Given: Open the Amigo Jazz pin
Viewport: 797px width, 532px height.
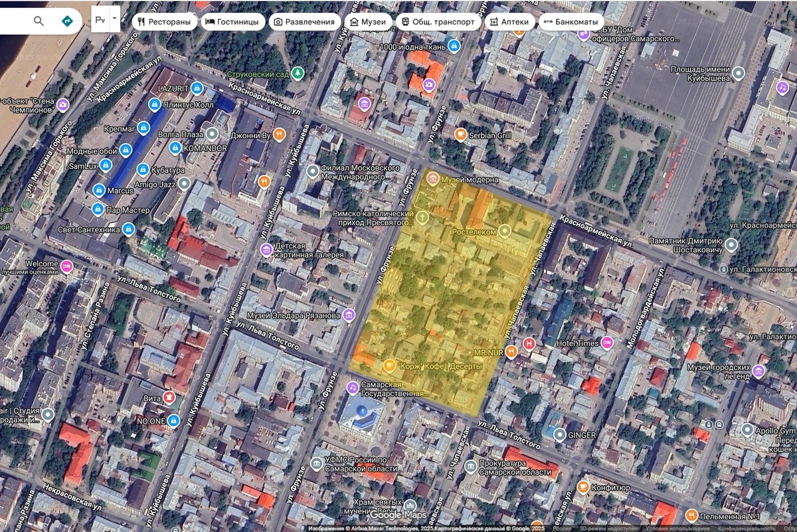Looking at the screenshot, I should (x=184, y=183).
